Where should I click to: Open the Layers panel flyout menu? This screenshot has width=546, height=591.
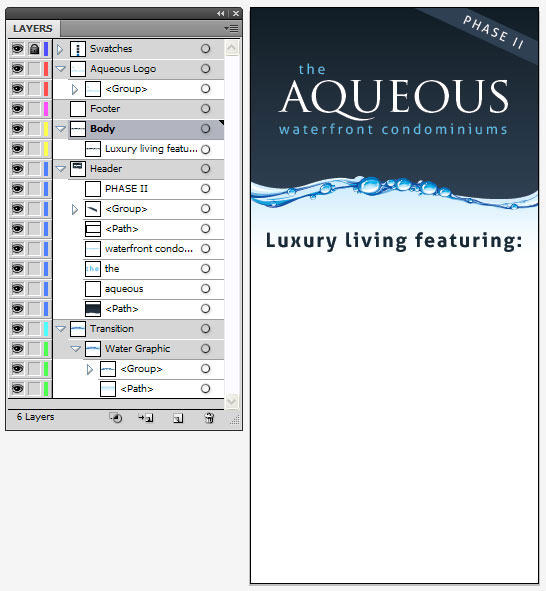tap(231, 28)
